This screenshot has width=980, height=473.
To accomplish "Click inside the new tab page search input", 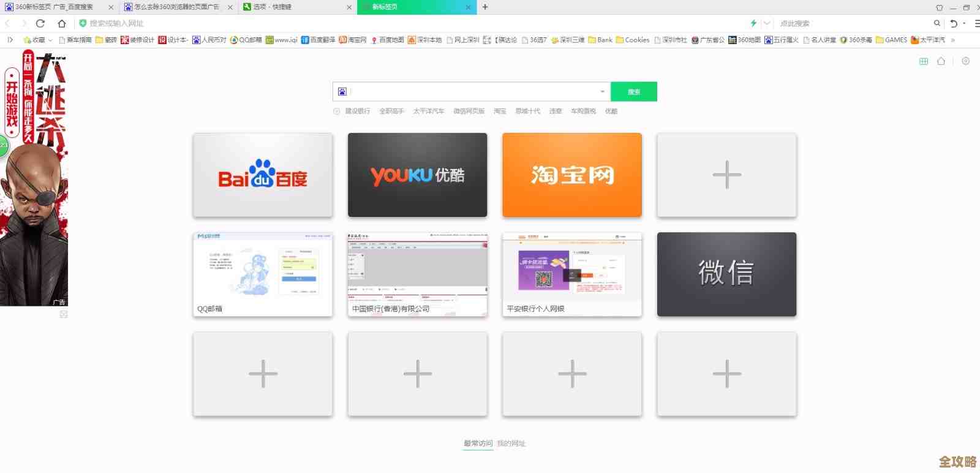I will 473,91.
